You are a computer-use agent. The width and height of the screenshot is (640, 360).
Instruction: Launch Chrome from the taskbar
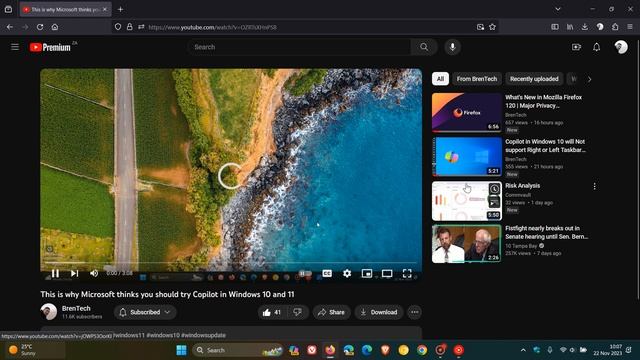click(x=422, y=350)
